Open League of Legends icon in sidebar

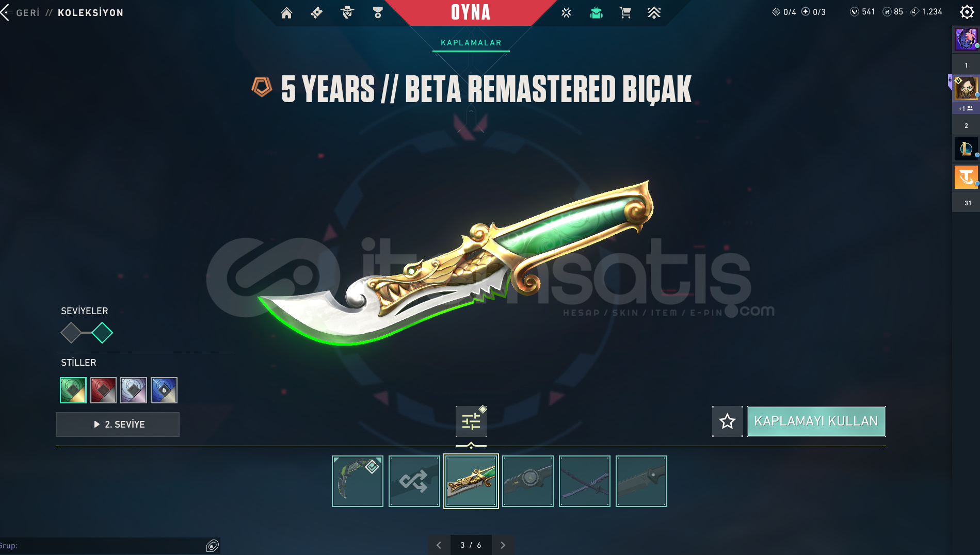[x=966, y=149]
